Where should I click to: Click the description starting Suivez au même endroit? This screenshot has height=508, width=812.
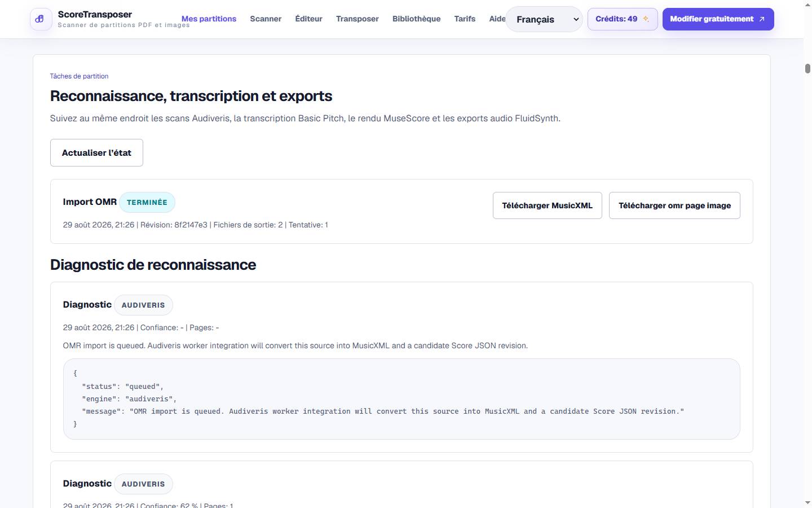click(305, 119)
